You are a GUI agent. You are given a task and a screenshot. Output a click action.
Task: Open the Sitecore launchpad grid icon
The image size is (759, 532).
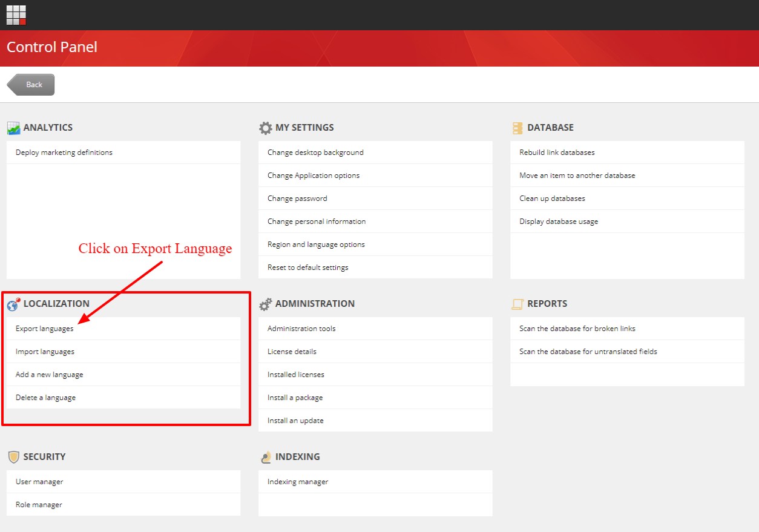16,15
